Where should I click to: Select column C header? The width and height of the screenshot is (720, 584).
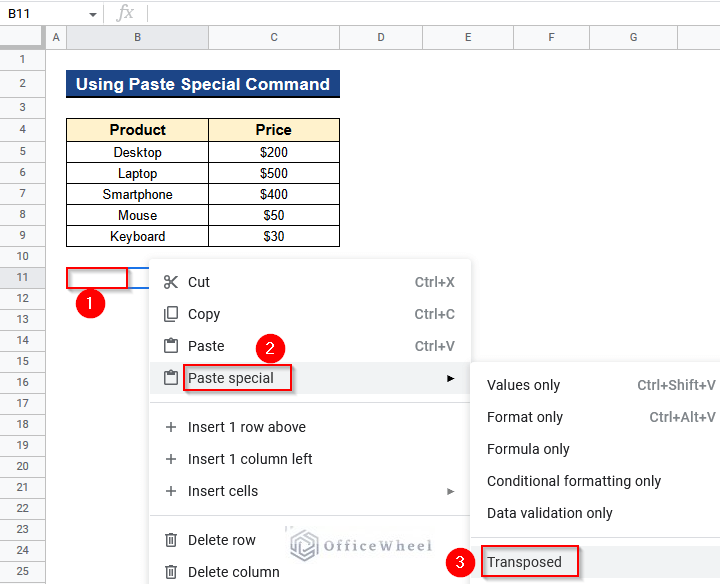click(273, 37)
